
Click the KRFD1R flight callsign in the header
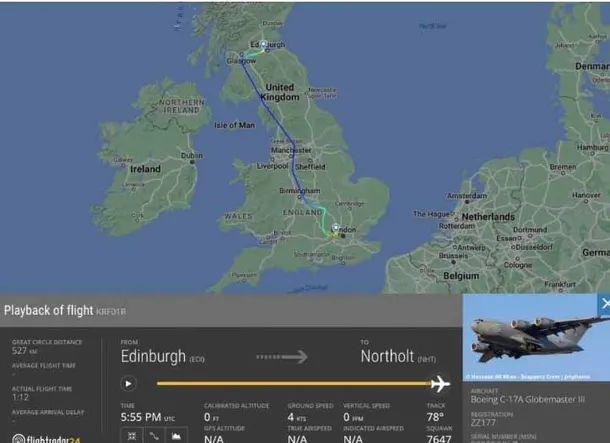[111, 312]
